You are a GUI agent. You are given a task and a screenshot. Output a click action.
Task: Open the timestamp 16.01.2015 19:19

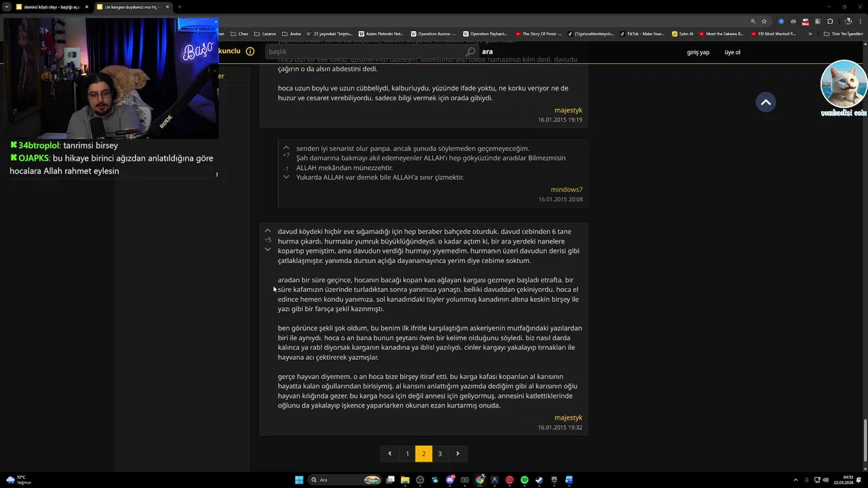click(x=560, y=120)
